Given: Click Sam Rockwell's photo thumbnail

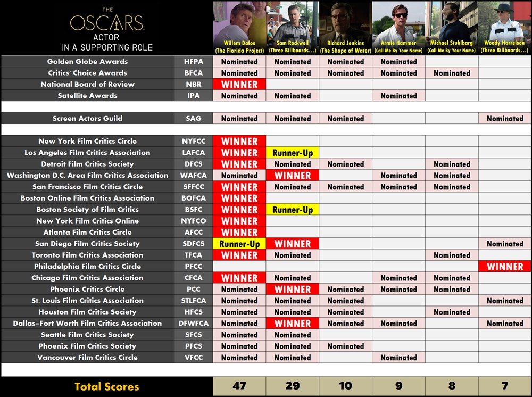Looking at the screenshot, I should coord(293,28).
